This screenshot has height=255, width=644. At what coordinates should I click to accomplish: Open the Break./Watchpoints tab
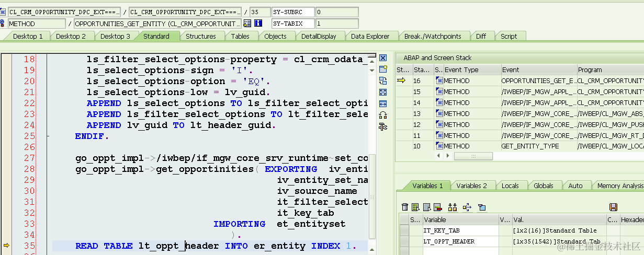click(433, 36)
